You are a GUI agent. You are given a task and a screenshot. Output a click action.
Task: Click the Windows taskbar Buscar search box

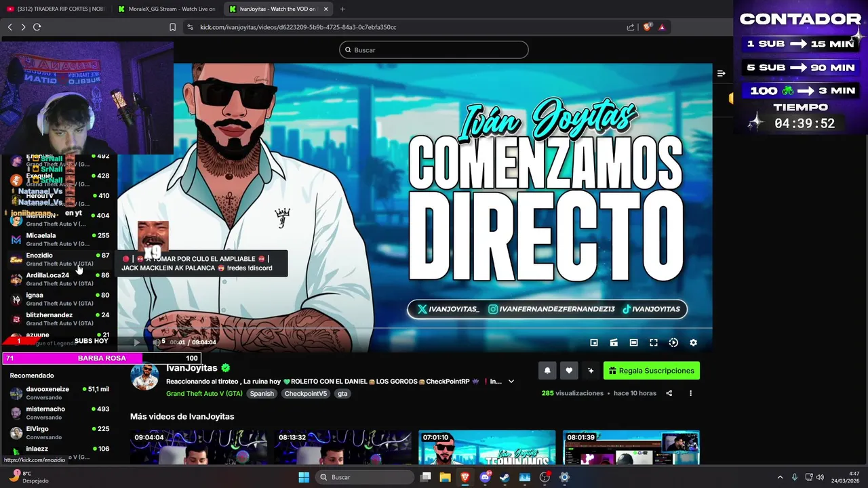(366, 477)
